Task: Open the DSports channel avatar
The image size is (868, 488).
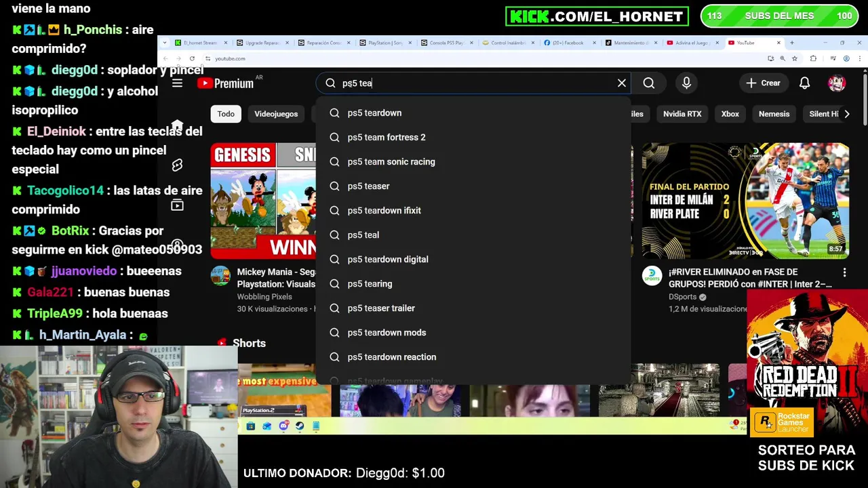Action: (x=652, y=276)
